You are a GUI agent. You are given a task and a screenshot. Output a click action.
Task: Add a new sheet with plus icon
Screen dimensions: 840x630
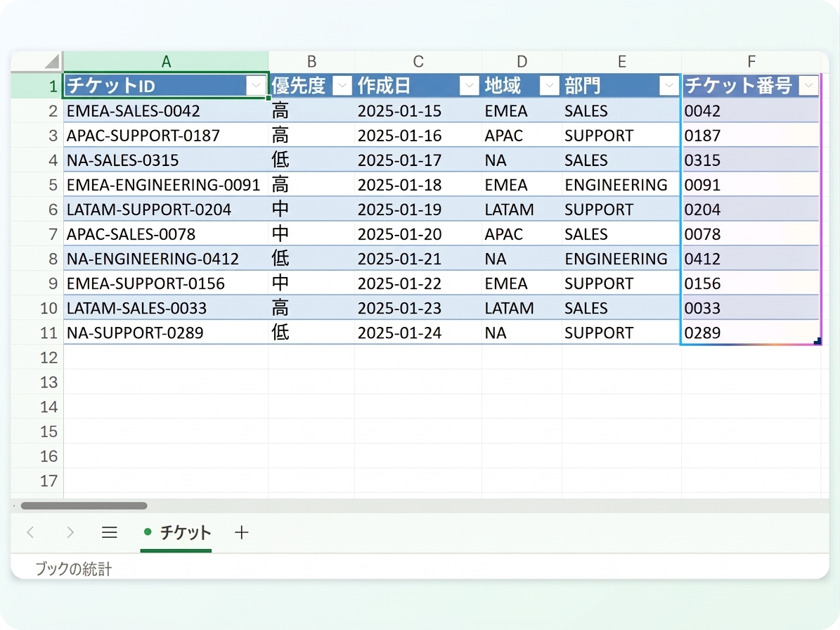[242, 532]
